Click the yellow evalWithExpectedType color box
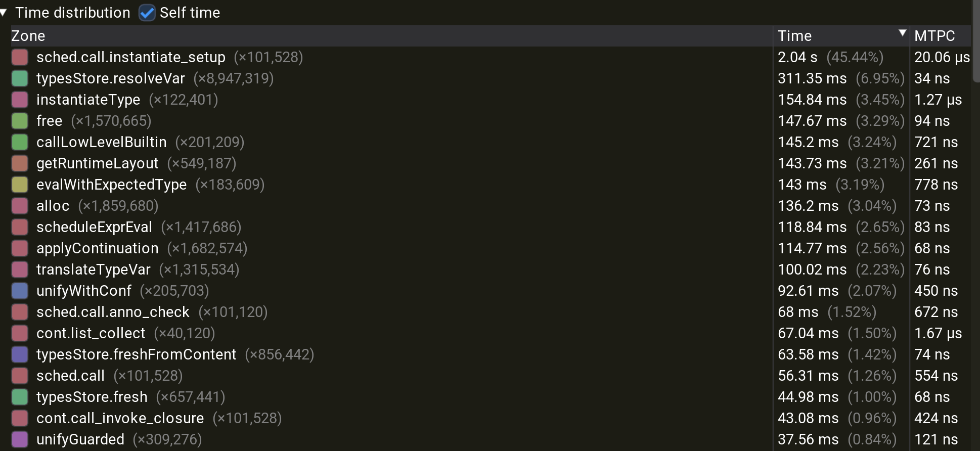 20,185
